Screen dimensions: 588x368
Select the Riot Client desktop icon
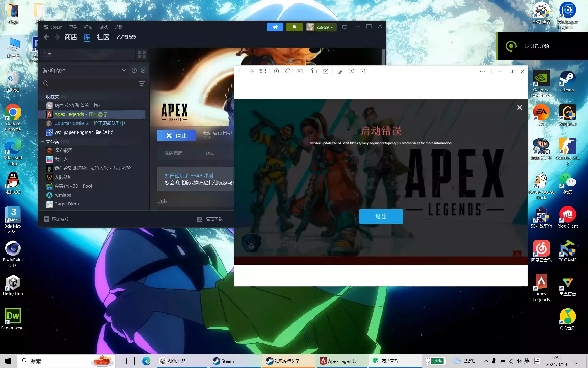click(x=568, y=217)
